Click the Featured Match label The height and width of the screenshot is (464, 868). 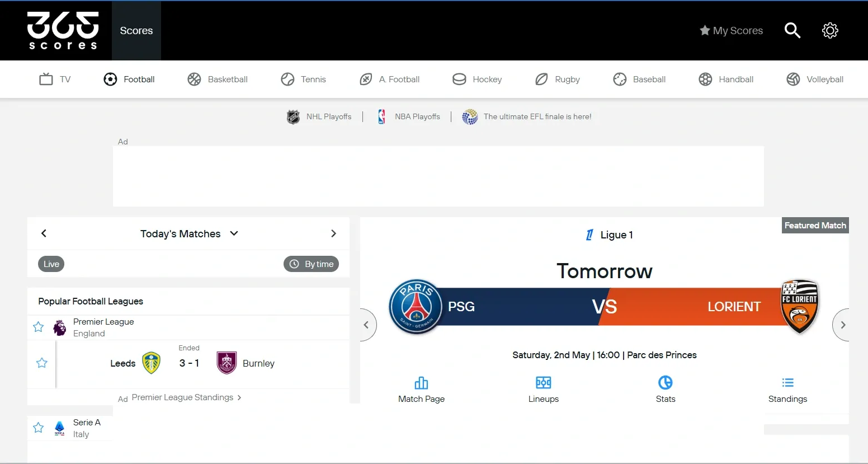[x=815, y=225]
